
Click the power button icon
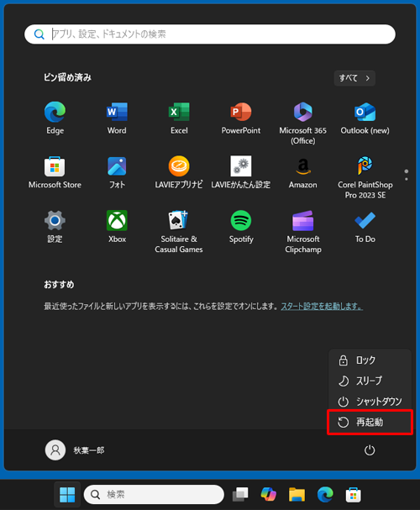(x=370, y=450)
